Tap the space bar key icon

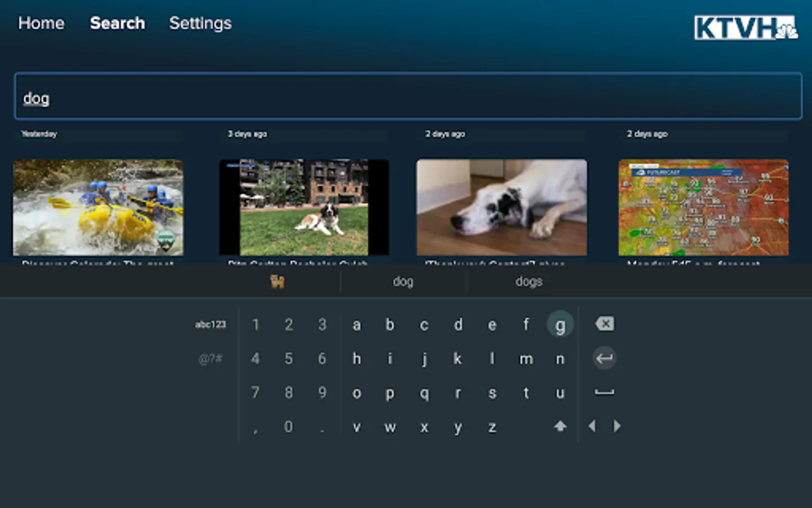pyautogui.click(x=604, y=392)
